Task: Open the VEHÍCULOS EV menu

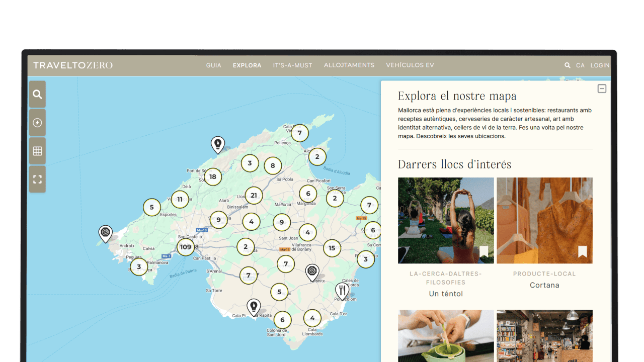Action: 410,65
